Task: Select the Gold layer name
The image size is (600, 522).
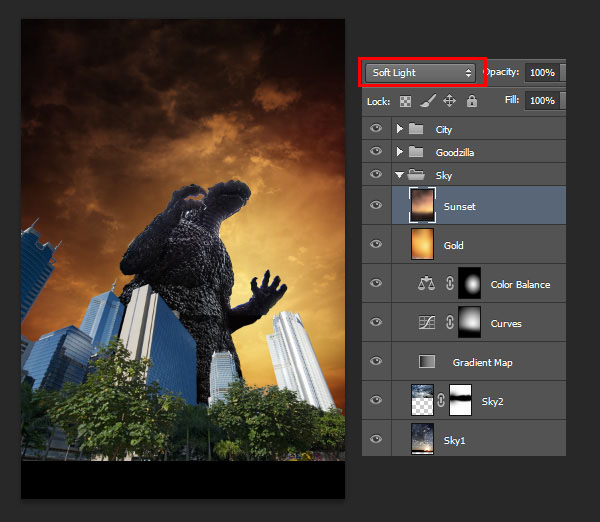Action: [x=453, y=245]
